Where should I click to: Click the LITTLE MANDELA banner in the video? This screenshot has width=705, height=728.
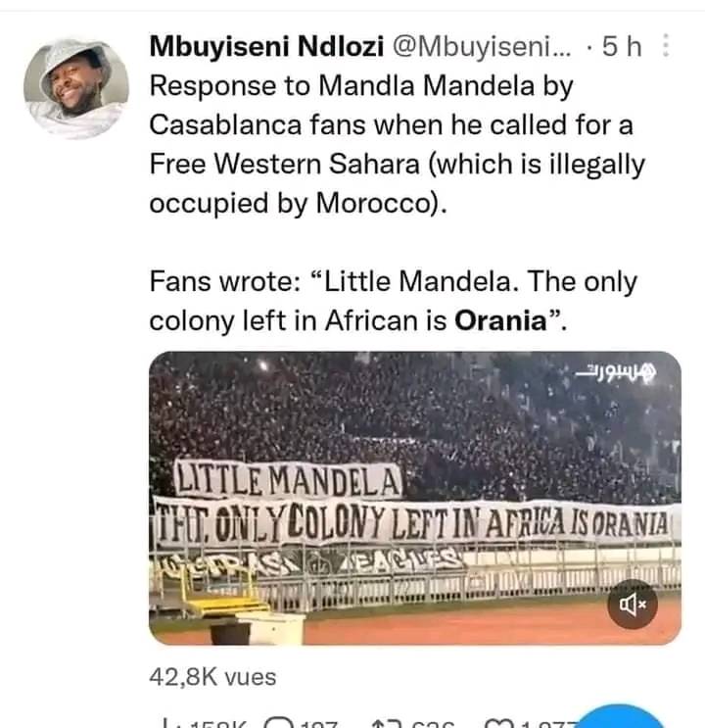(x=289, y=481)
